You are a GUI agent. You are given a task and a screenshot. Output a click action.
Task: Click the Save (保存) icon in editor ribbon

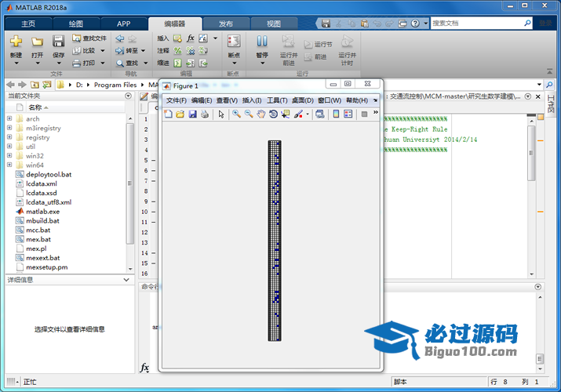pos(58,42)
